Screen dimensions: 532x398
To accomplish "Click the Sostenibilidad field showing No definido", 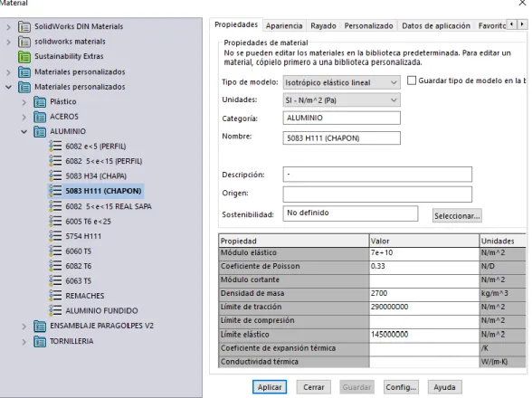I will pyautogui.click(x=350, y=213).
